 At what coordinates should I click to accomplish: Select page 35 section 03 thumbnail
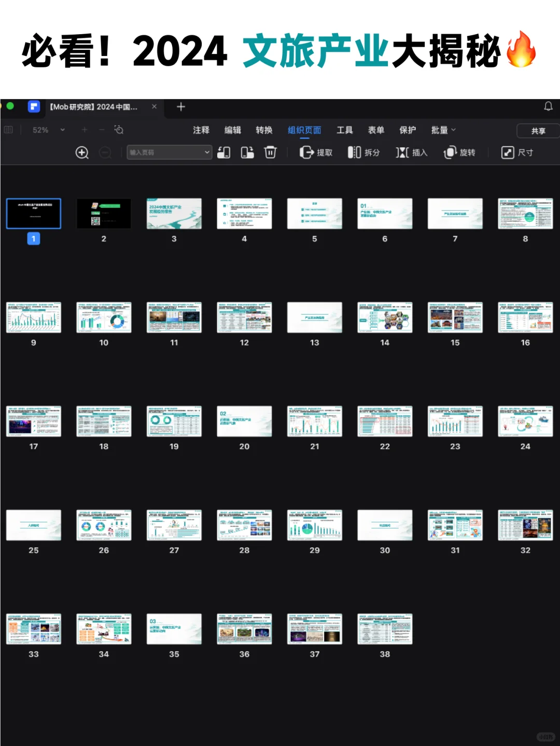(x=174, y=629)
